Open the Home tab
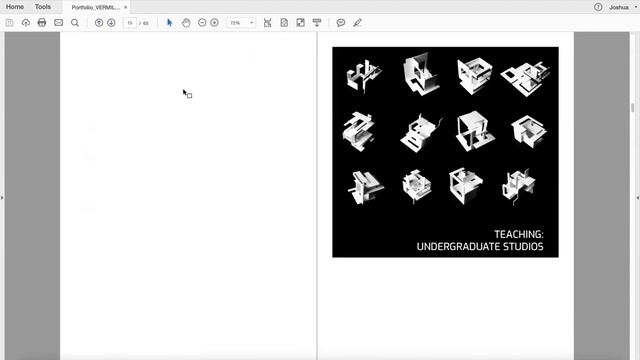The height and width of the screenshot is (360, 640). point(15,7)
